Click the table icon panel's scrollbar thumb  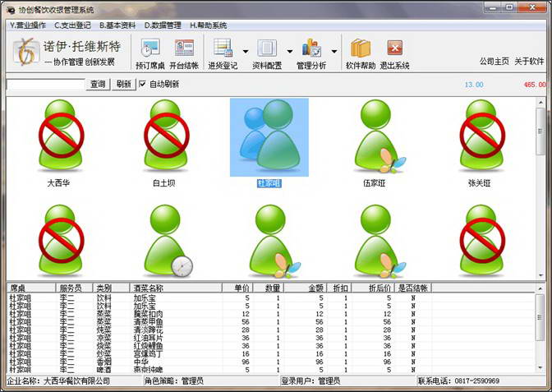coord(540,131)
